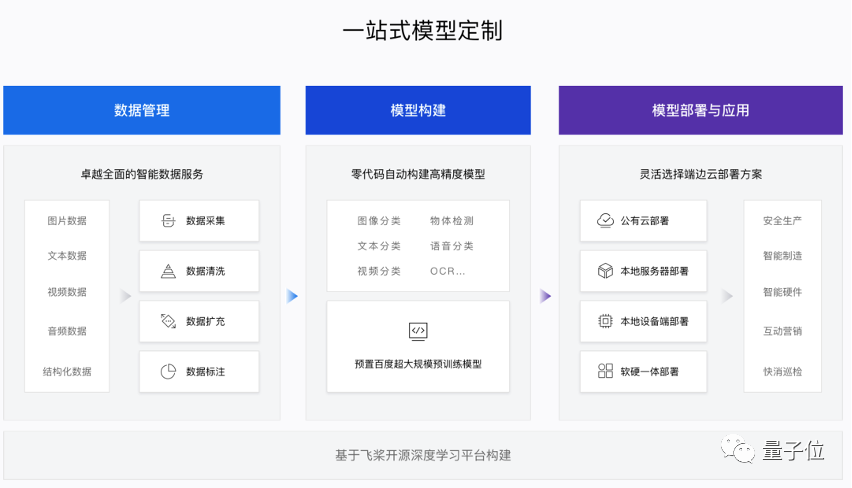Click the 音频数据 text
This screenshot has width=852, height=488.
(x=67, y=331)
